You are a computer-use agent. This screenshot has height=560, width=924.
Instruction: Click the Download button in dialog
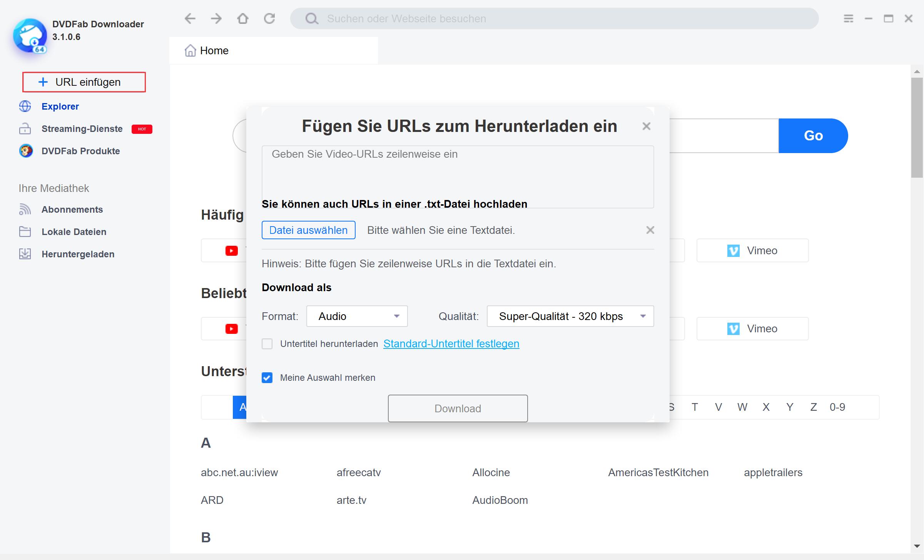458,408
